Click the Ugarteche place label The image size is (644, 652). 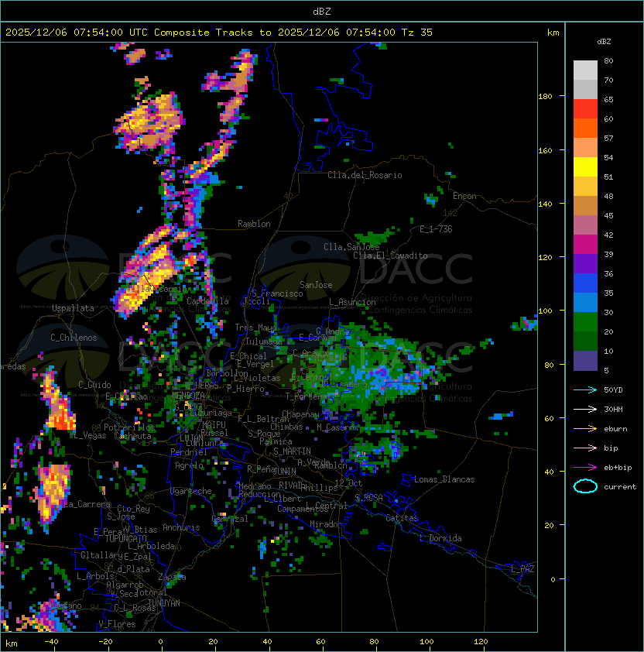191,491
